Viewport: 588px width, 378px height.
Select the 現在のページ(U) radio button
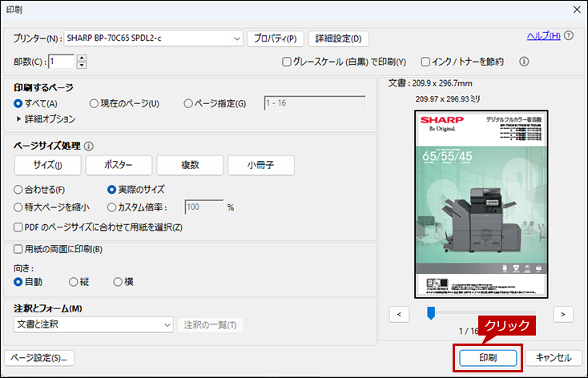(94, 103)
